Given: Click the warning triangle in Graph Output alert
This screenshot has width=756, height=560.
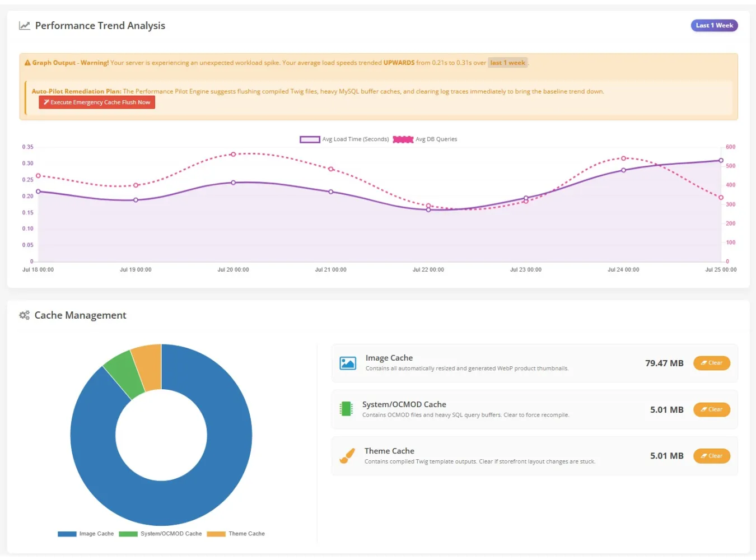Looking at the screenshot, I should tap(27, 63).
